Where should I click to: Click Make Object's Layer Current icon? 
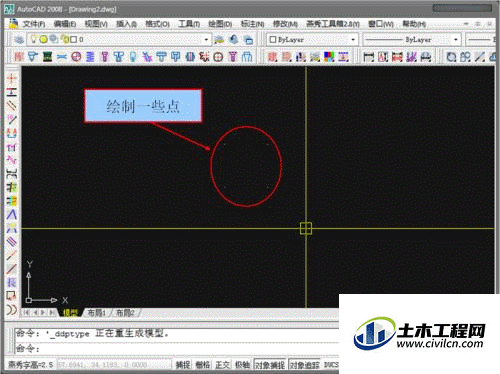pyautogui.click(x=219, y=40)
